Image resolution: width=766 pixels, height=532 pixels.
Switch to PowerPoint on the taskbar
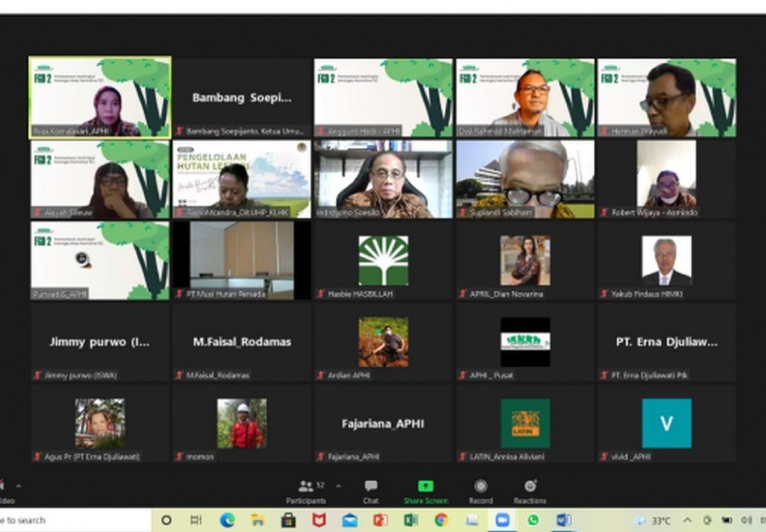pos(380,520)
